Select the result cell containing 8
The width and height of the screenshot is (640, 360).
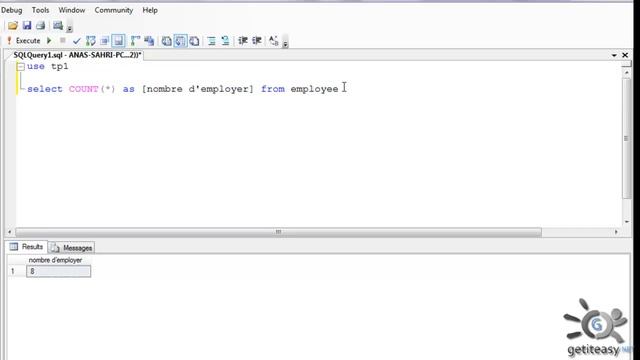[x=58, y=271]
